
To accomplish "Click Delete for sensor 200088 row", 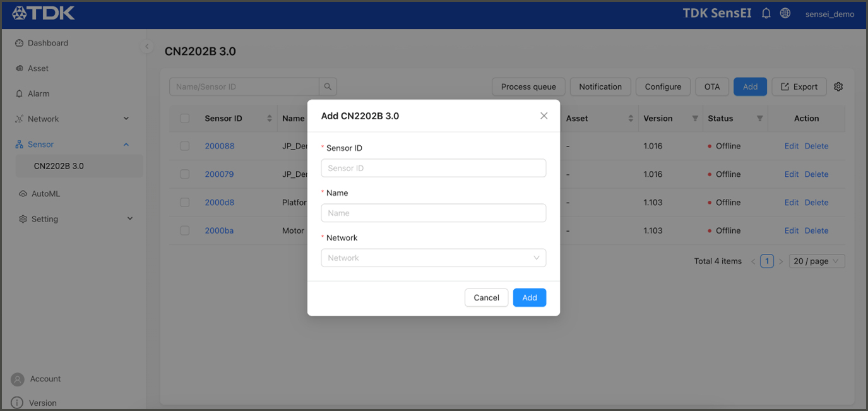I will [816, 146].
